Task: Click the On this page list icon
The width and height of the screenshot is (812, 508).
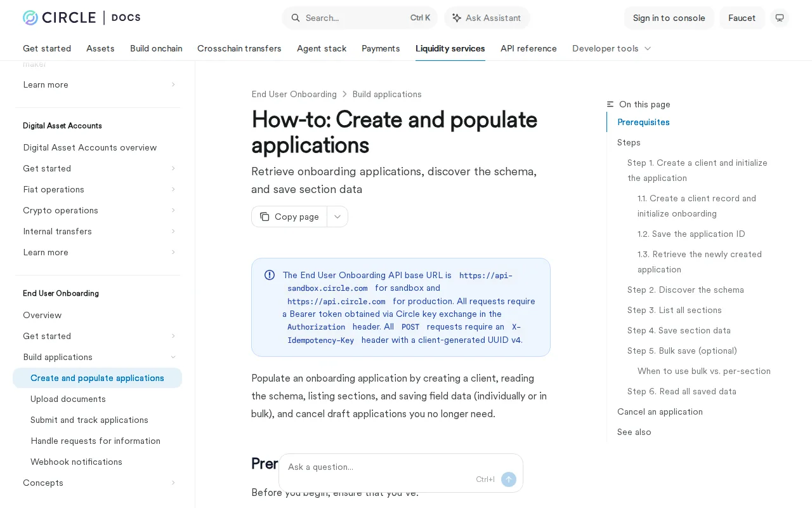Action: click(x=610, y=104)
